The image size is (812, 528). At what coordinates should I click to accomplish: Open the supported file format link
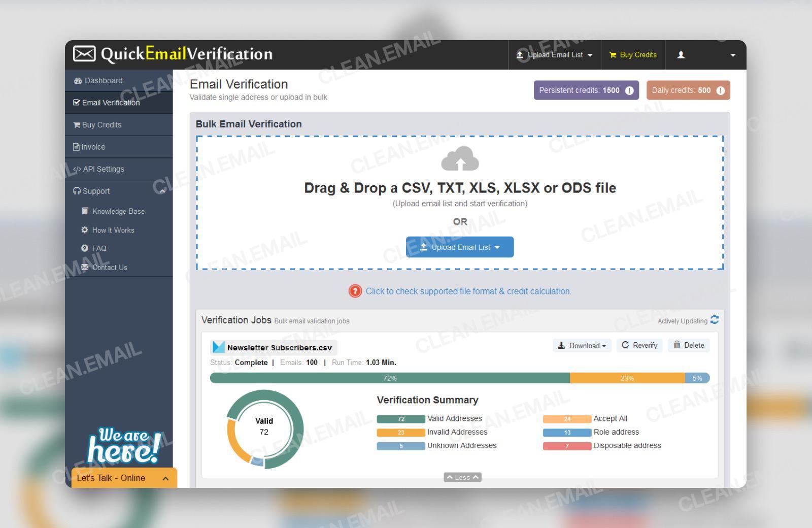(468, 291)
